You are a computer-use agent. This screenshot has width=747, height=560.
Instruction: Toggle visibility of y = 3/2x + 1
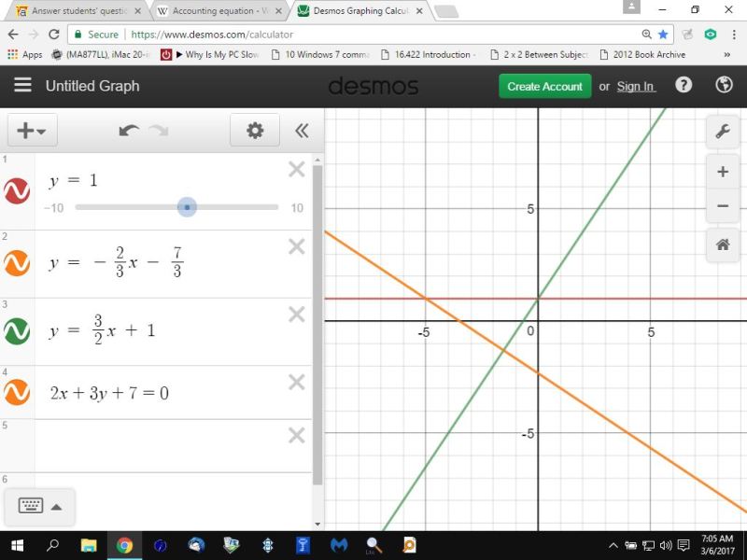[x=17, y=331]
